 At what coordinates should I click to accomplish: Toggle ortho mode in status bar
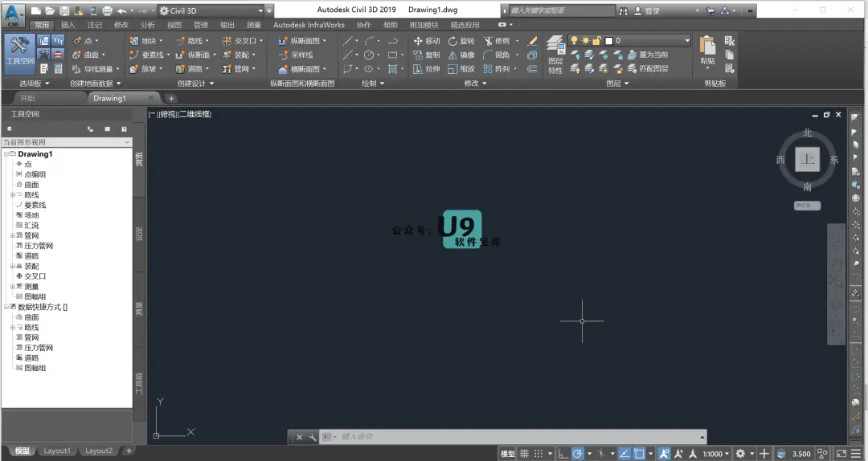563,454
